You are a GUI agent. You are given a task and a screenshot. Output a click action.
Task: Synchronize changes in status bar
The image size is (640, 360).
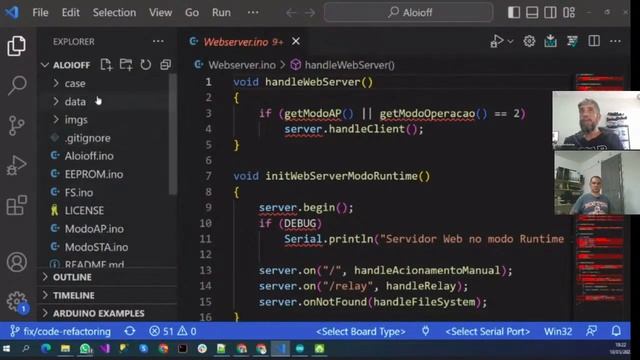(130, 331)
